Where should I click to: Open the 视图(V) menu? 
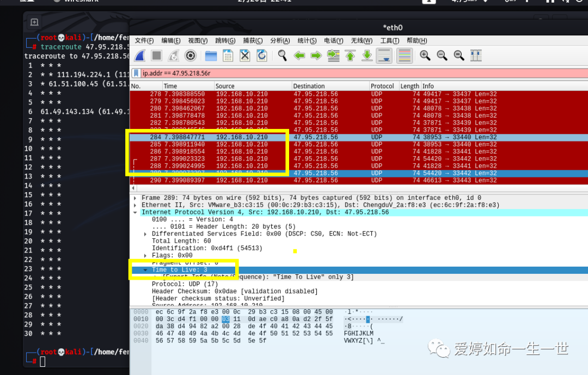pyautogui.click(x=198, y=40)
